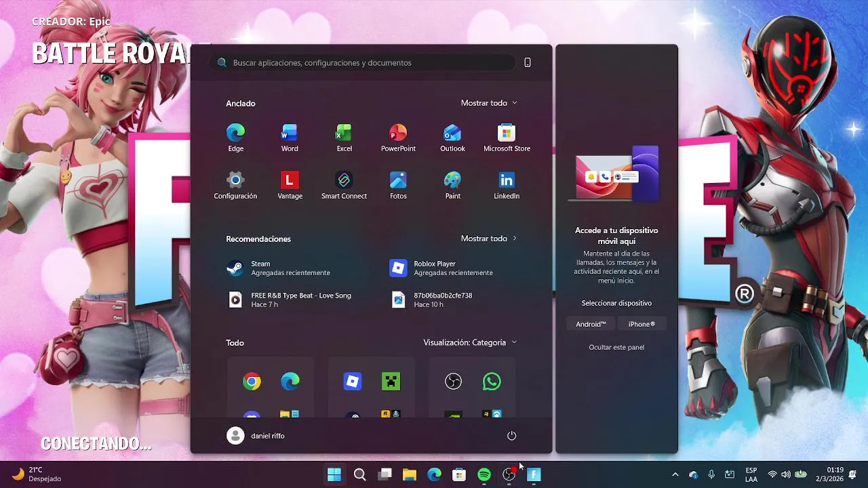Open taskbar Search magnifier

click(x=359, y=474)
